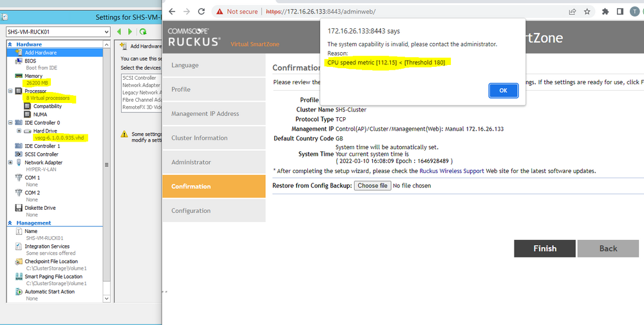Collapse the IDE Controller 0 node
The height and width of the screenshot is (325, 644).
tap(10, 123)
